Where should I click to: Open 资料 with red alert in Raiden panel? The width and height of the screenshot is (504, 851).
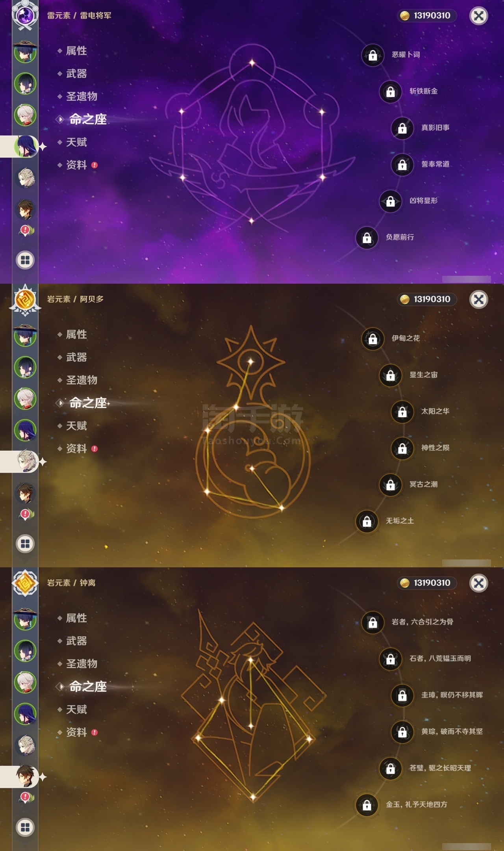point(77,165)
